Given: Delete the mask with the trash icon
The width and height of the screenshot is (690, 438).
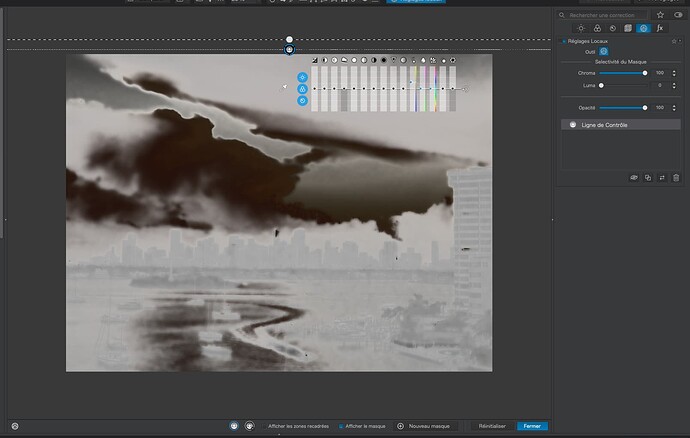Looking at the screenshot, I should tap(676, 177).
